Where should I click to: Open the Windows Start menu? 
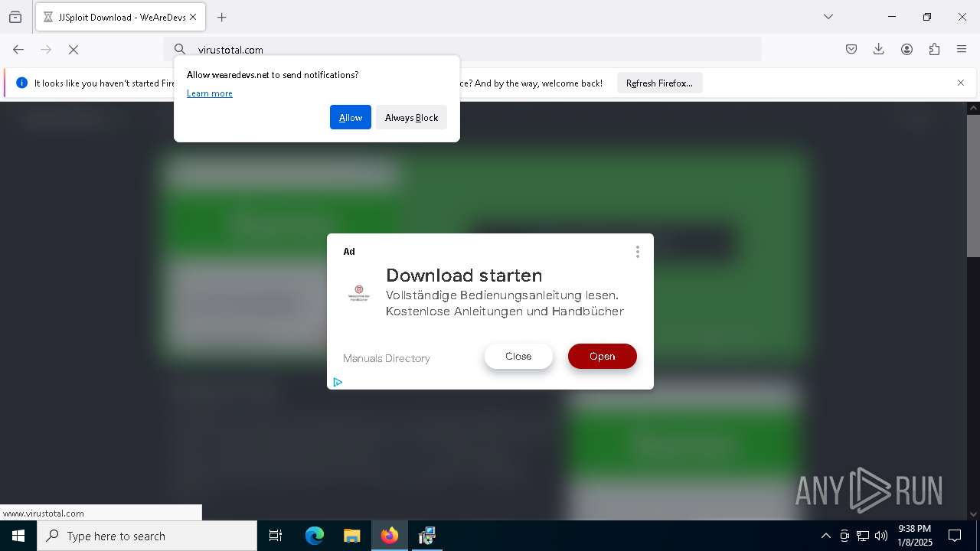click(x=18, y=536)
